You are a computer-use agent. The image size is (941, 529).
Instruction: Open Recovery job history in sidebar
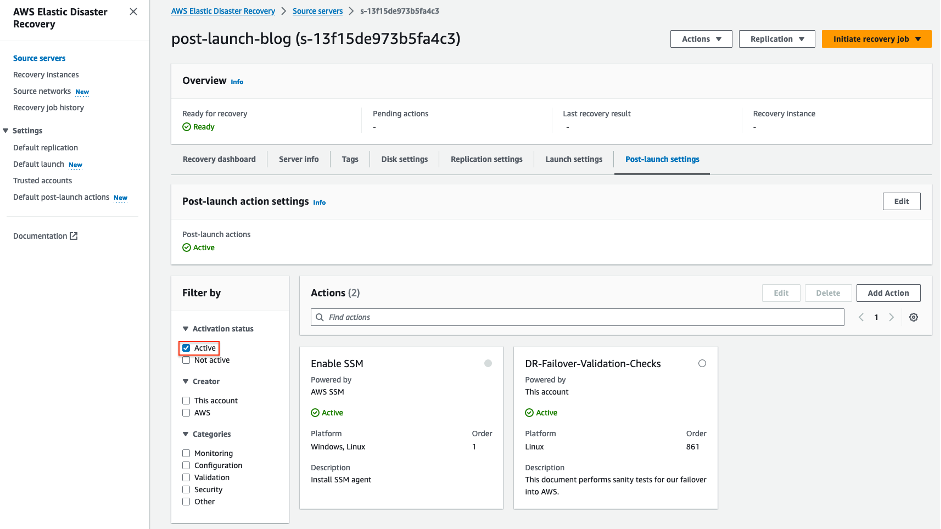[x=49, y=107]
